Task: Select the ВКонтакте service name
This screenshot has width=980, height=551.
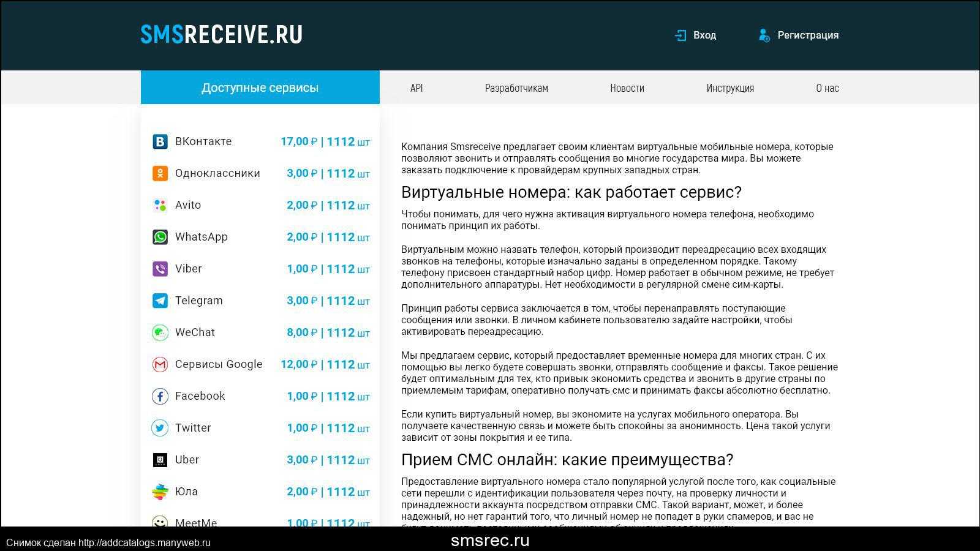Action: [203, 141]
